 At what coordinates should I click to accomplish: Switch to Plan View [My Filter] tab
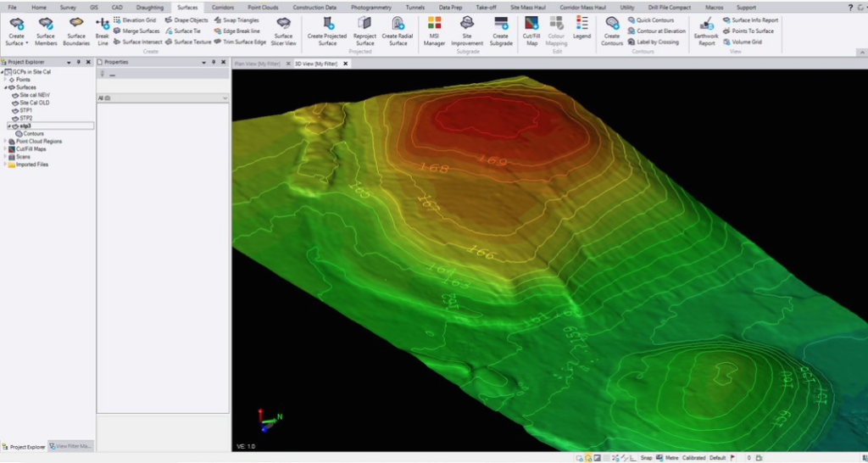click(258, 64)
